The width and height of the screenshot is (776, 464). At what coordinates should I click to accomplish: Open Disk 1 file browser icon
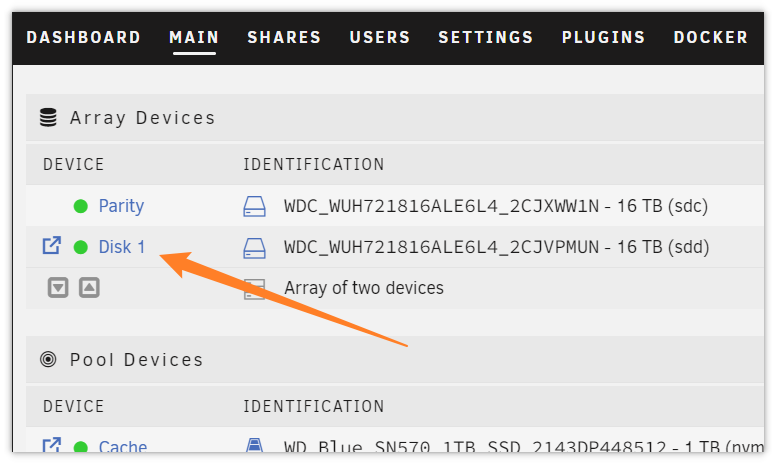(51, 245)
